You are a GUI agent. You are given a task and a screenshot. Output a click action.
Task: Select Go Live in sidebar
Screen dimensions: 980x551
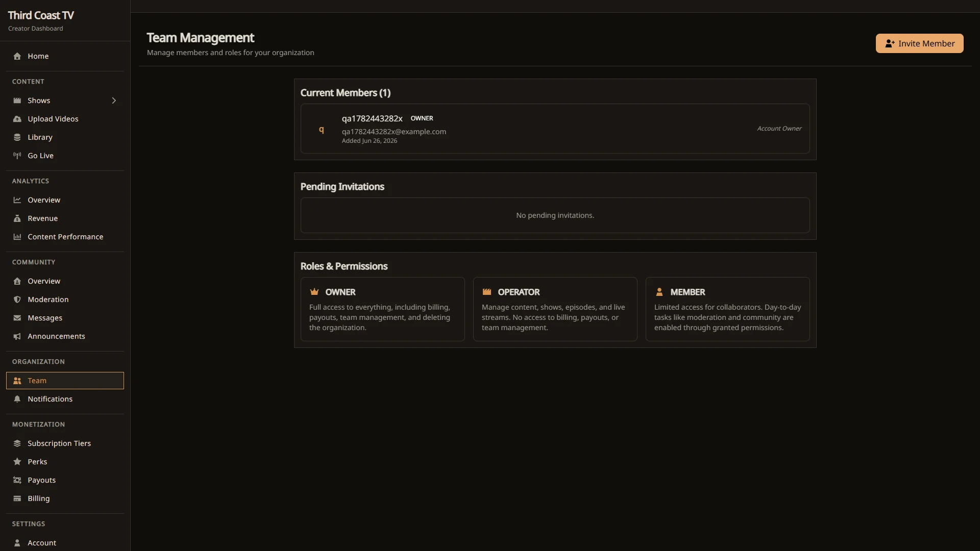pos(65,156)
